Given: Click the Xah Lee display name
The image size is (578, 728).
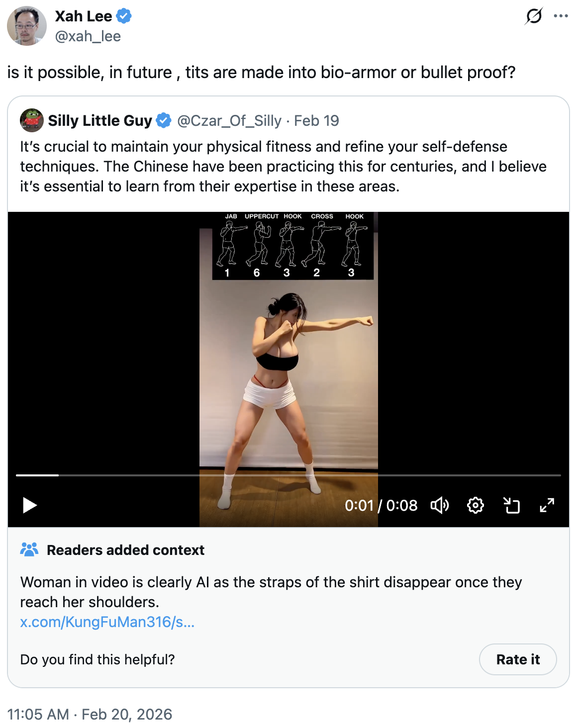Looking at the screenshot, I should coord(84,16).
